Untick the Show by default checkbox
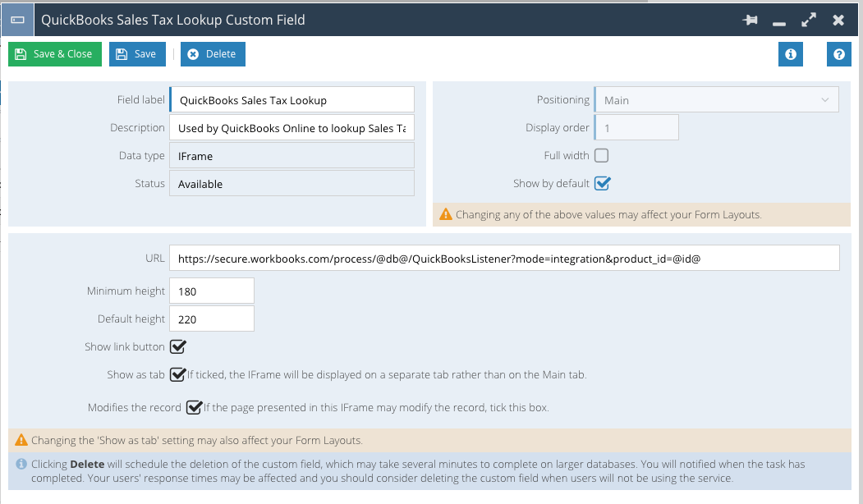The image size is (863, 504). pos(602,183)
